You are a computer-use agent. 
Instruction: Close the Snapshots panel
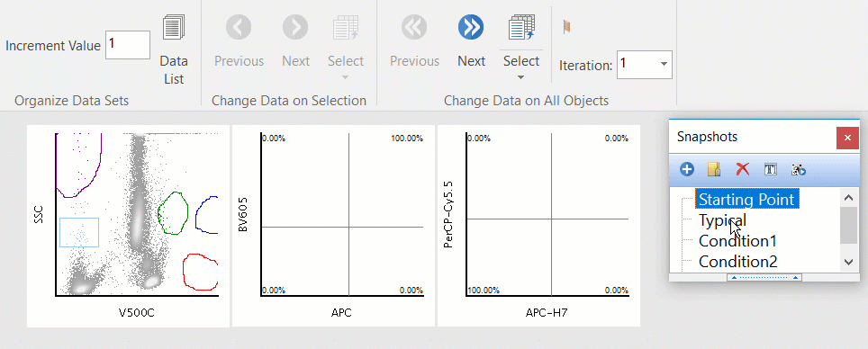pos(847,138)
